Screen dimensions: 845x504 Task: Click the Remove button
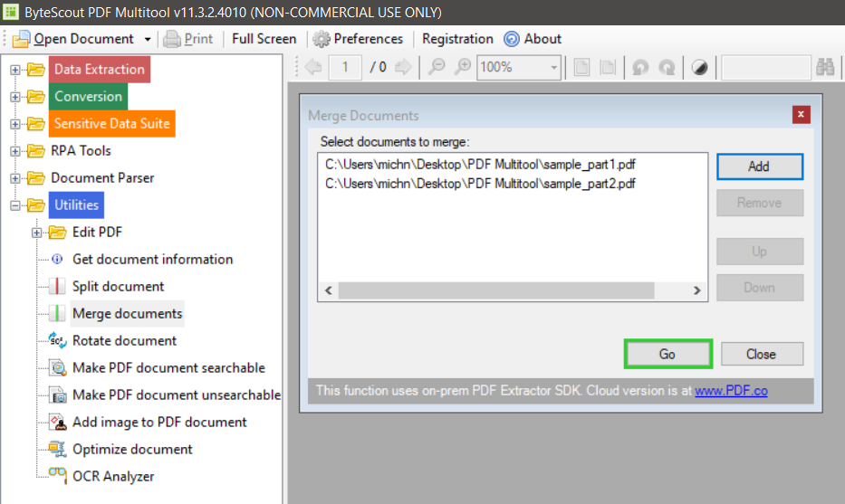pos(759,203)
